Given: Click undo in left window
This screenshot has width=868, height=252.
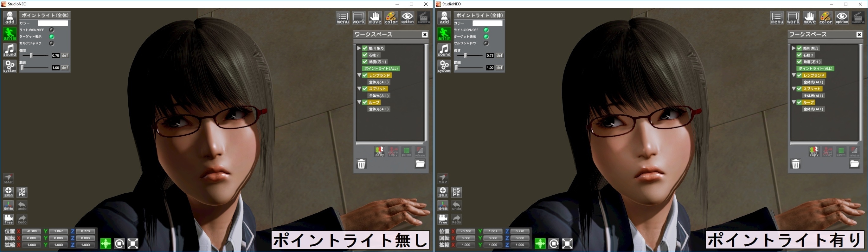Looking at the screenshot, I should (22, 205).
